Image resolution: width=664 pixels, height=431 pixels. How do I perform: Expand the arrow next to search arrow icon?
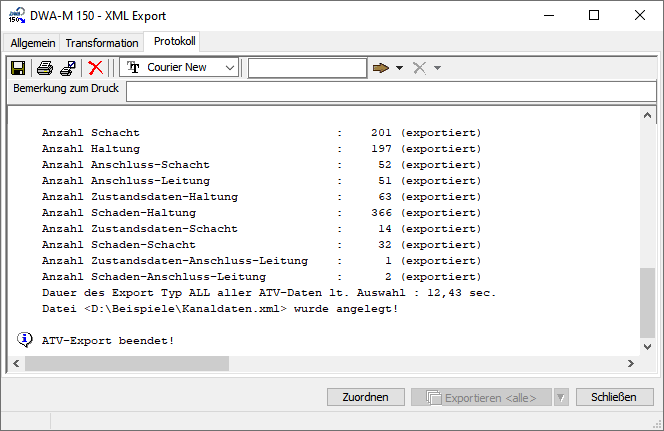399,68
